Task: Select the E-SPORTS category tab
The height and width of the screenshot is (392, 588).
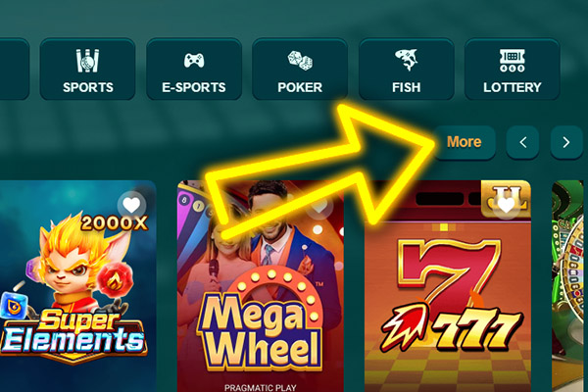Action: pyautogui.click(x=194, y=69)
